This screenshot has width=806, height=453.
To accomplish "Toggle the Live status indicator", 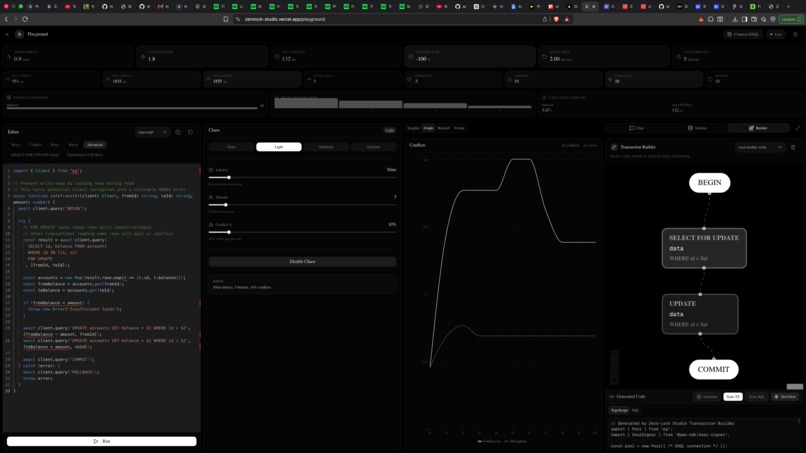I will tap(776, 34).
